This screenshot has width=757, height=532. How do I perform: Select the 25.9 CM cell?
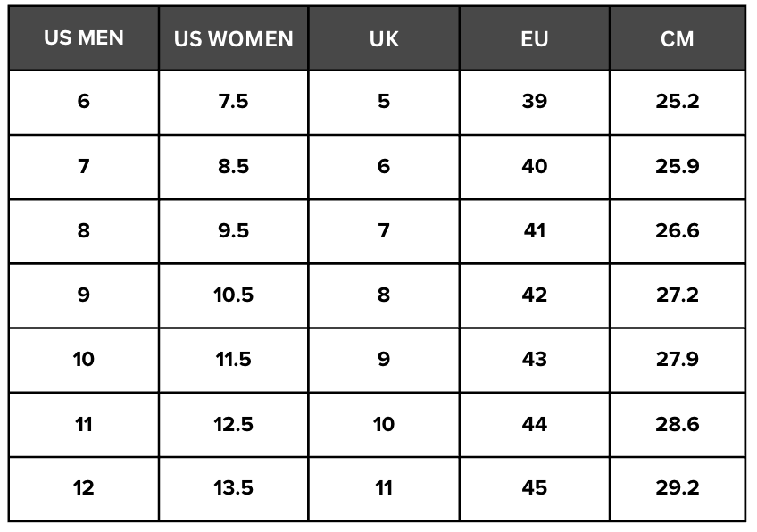tap(678, 167)
